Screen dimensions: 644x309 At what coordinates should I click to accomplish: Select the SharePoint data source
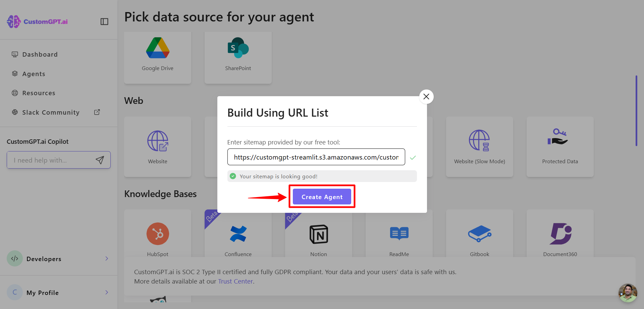pyautogui.click(x=238, y=58)
